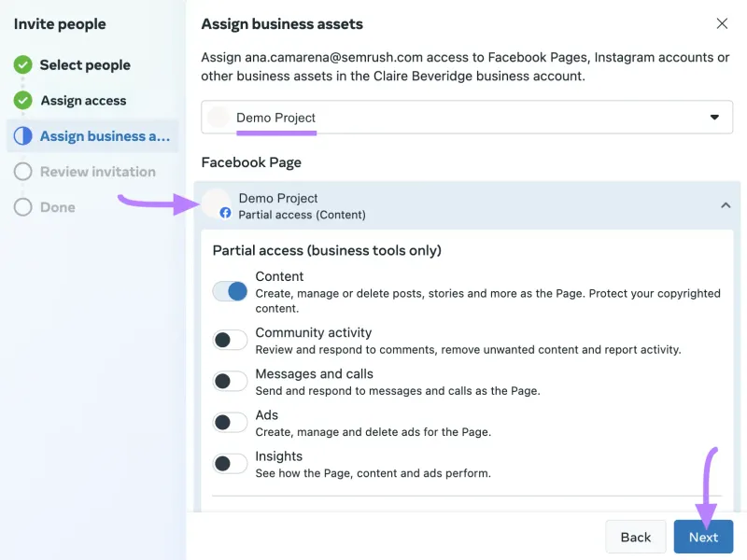Click the green checkmark beside Assign access
747x560 pixels.
pos(21,100)
